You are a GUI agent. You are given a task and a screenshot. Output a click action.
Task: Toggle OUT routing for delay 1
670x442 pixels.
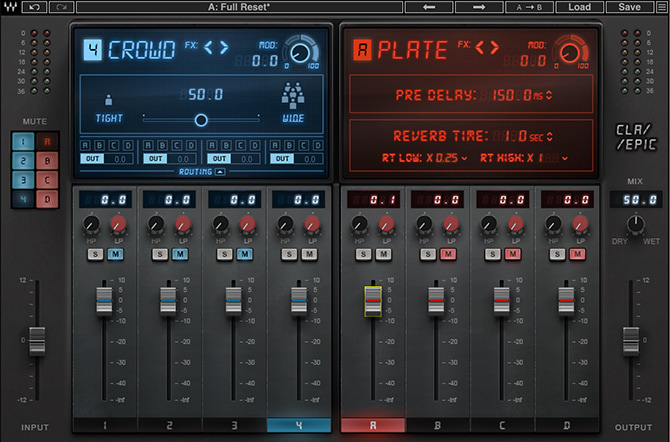point(92,159)
